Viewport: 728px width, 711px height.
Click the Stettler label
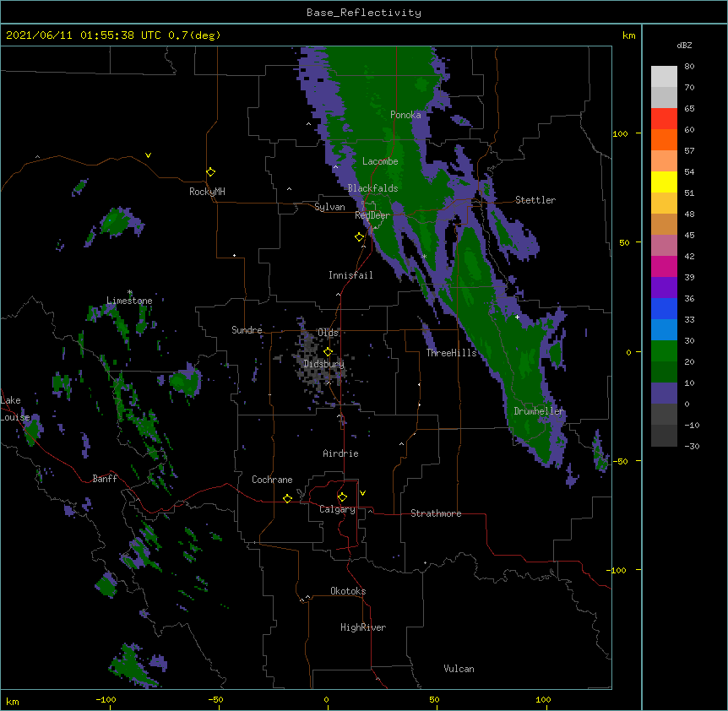(535, 200)
